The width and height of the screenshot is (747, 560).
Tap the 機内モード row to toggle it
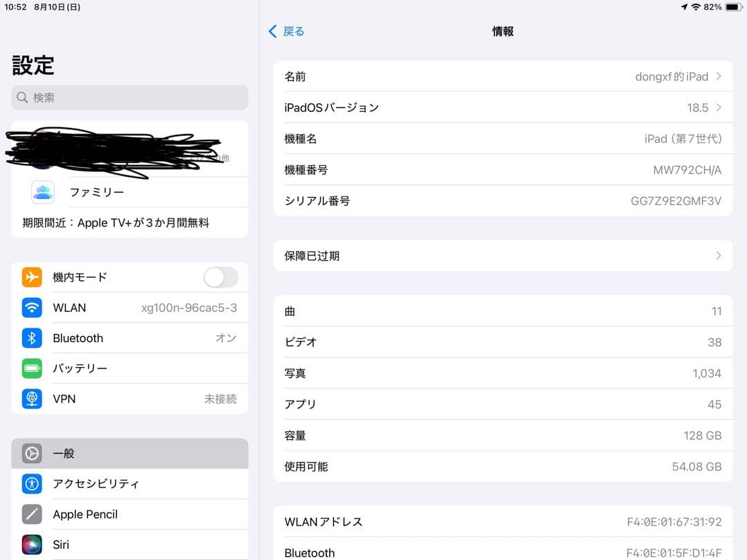click(124, 277)
